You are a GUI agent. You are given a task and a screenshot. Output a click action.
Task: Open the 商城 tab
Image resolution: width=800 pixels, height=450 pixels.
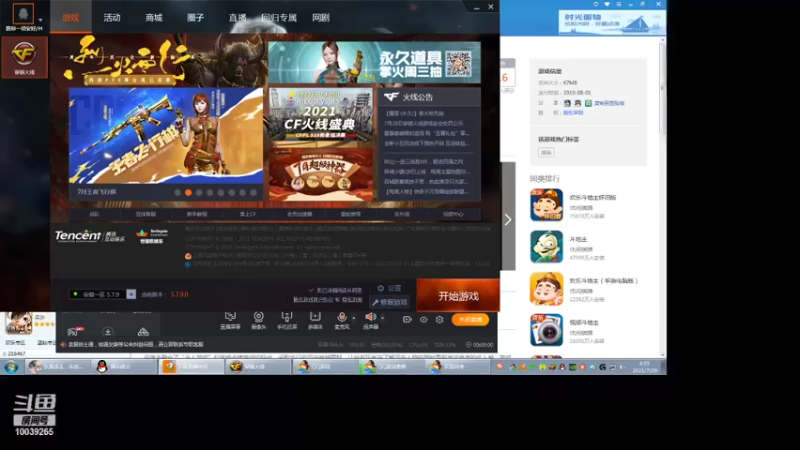coord(154,17)
